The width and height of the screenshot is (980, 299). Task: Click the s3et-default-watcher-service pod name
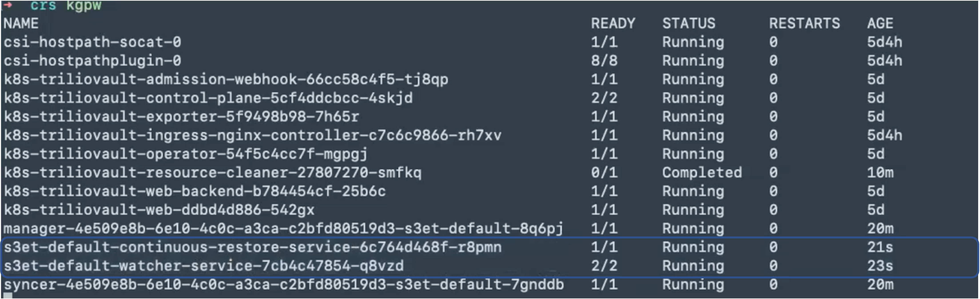tap(204, 266)
